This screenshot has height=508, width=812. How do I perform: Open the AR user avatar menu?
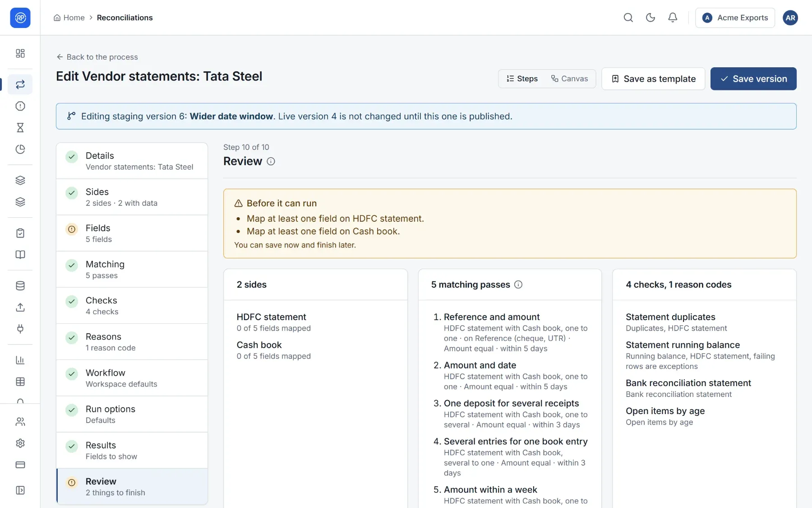tap(790, 18)
